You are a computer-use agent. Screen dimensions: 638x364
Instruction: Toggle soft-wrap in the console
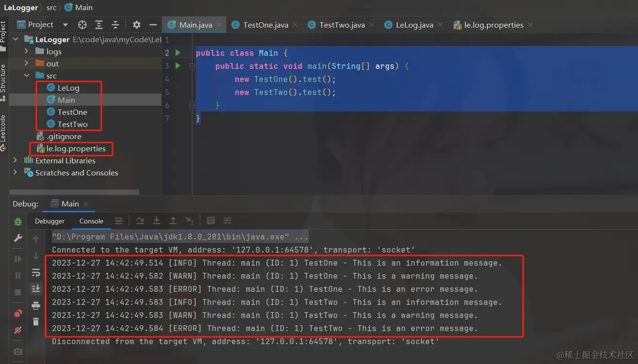coord(36,272)
